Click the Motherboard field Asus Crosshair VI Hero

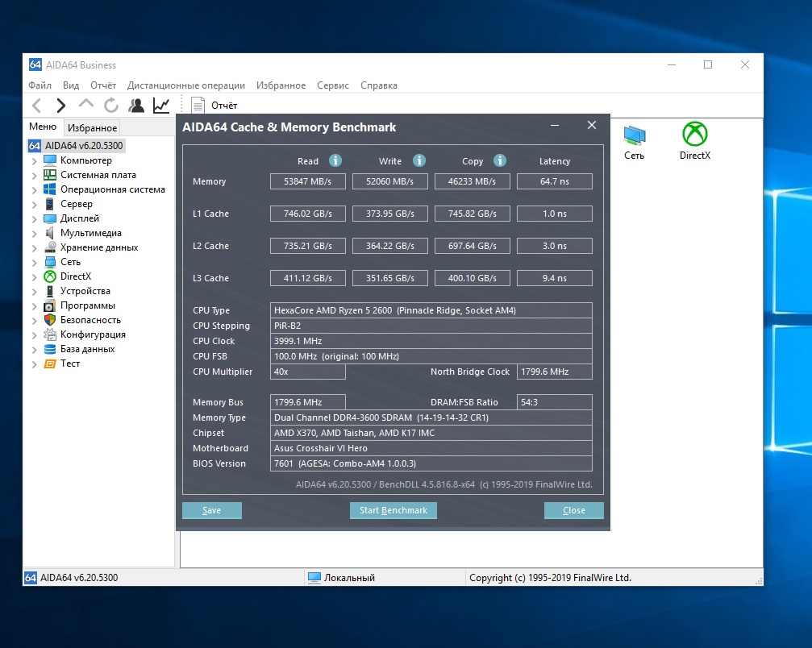tap(431, 448)
